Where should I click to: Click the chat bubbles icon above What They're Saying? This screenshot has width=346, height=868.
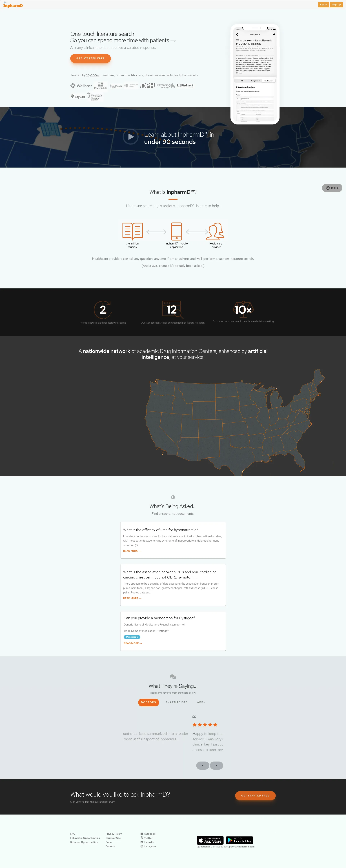click(173, 677)
